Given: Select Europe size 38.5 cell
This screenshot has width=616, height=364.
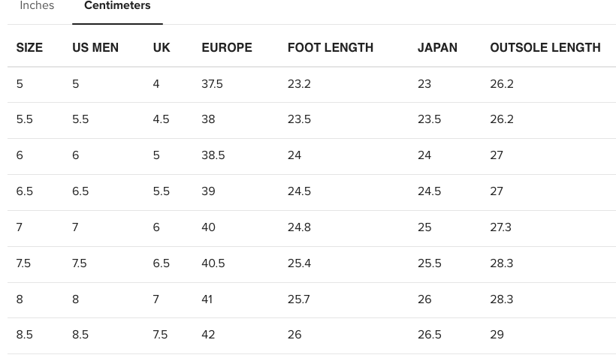Looking at the screenshot, I should pyautogui.click(x=213, y=155).
